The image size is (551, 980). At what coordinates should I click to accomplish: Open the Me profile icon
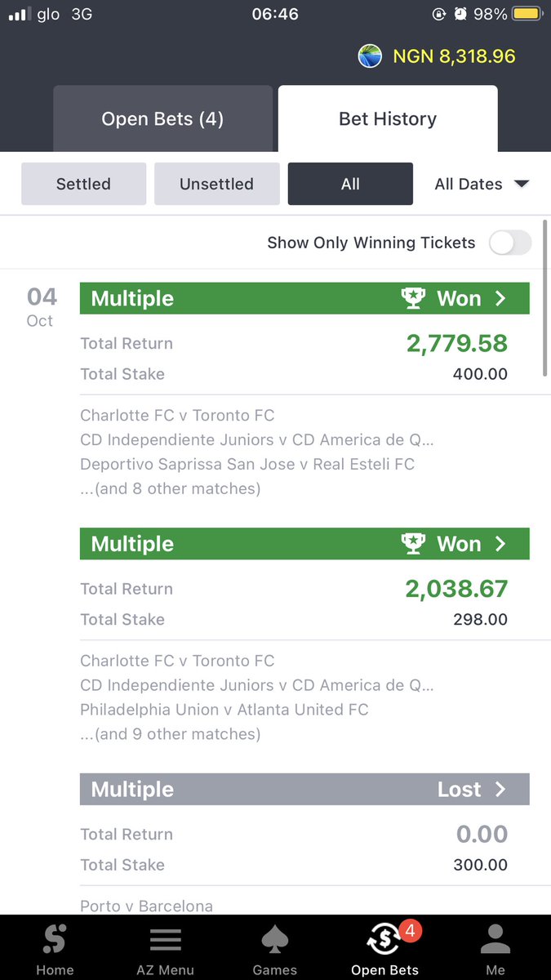pos(495,940)
